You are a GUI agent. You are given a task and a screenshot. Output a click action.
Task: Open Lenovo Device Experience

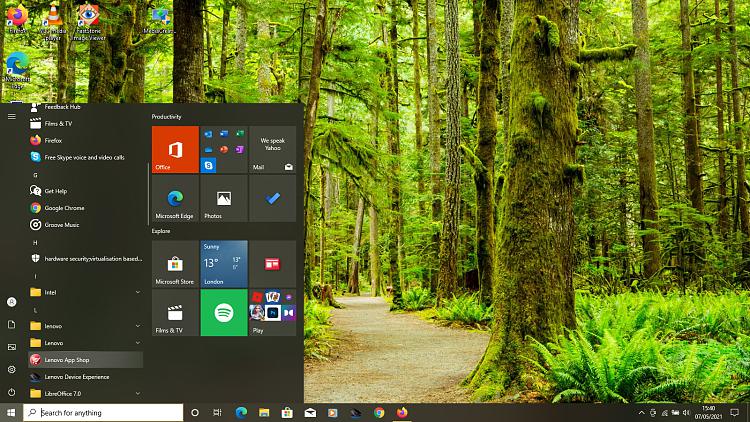(86, 377)
